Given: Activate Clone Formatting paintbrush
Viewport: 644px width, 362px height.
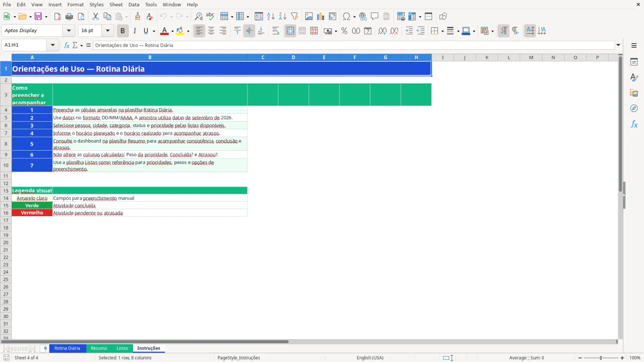Looking at the screenshot, I should click(138, 17).
